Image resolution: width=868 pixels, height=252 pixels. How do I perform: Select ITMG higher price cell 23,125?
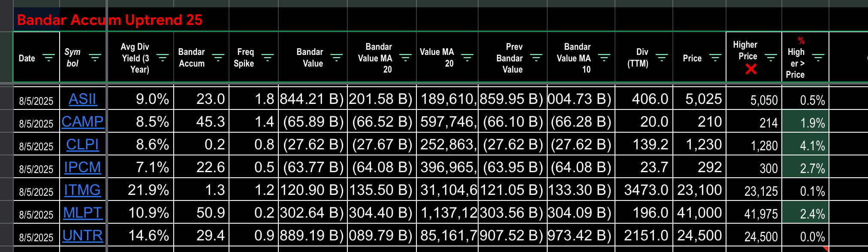coord(753,190)
